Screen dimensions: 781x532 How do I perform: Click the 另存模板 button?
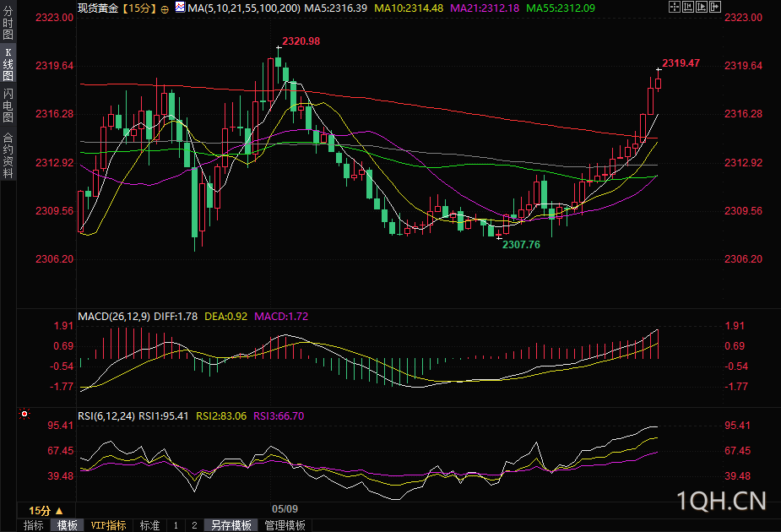coord(231,525)
